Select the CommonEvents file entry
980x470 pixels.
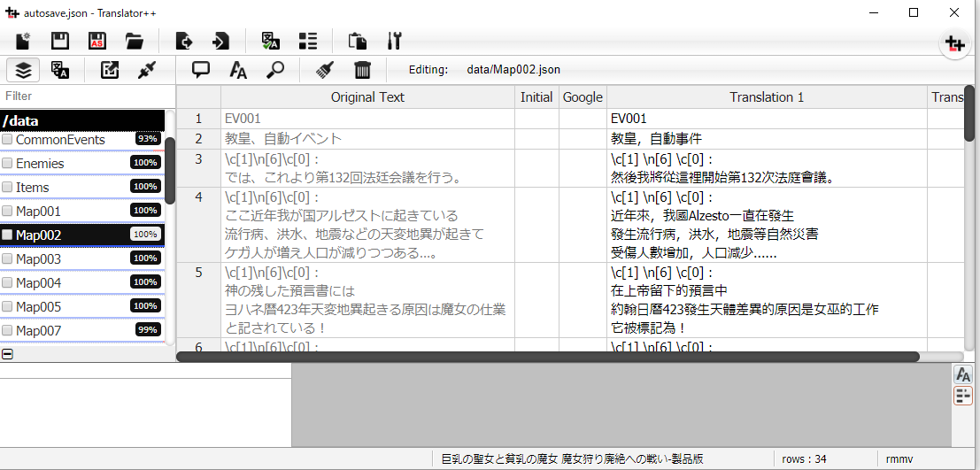pos(82,139)
